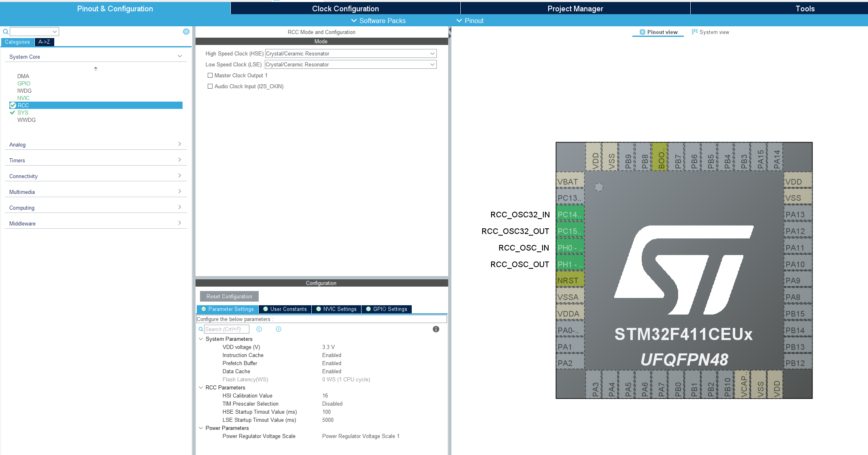
Task: Open the NVIC Settings tab
Action: coord(336,309)
